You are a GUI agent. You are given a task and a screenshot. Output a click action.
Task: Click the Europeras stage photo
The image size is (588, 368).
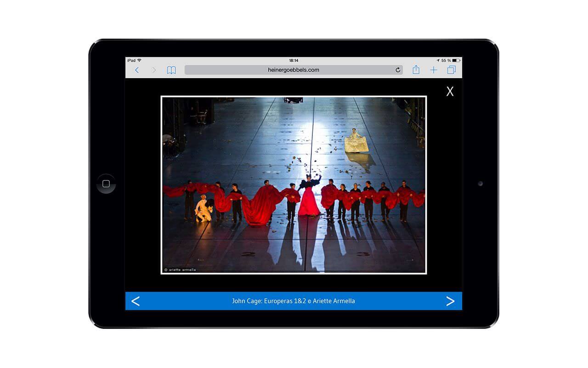click(294, 185)
